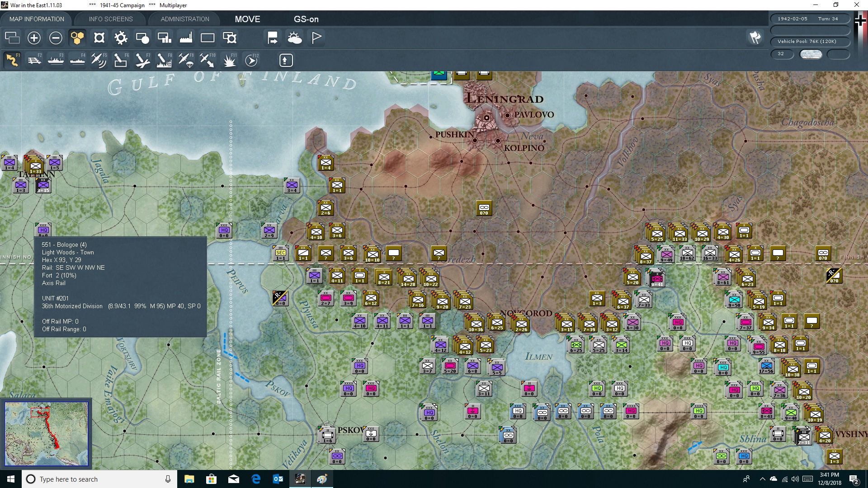This screenshot has width=868, height=488.
Task: Select Naval transport mode (F3) icon
Action: [x=56, y=60]
